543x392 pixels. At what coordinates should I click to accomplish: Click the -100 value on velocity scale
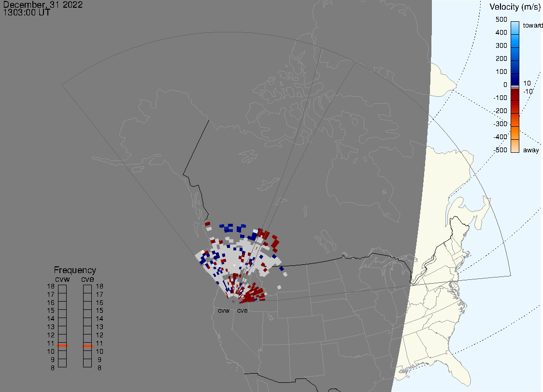500,98
